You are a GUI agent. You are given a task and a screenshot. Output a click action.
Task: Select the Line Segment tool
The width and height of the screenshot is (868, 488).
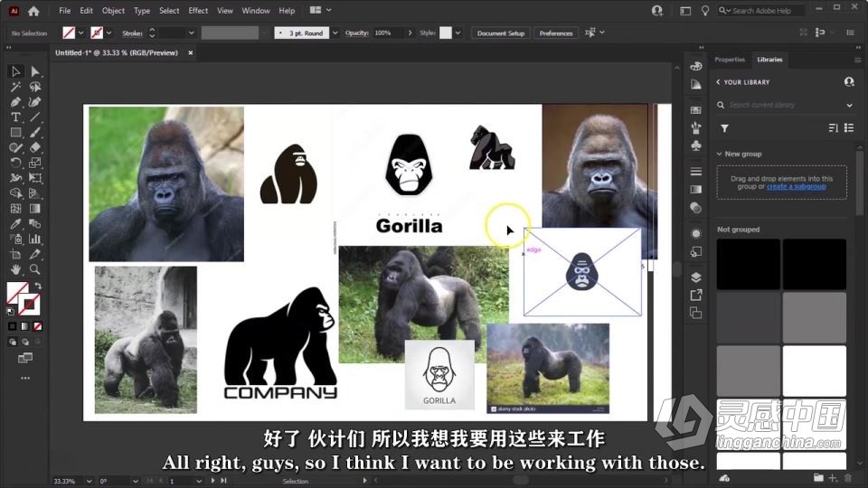coord(35,117)
